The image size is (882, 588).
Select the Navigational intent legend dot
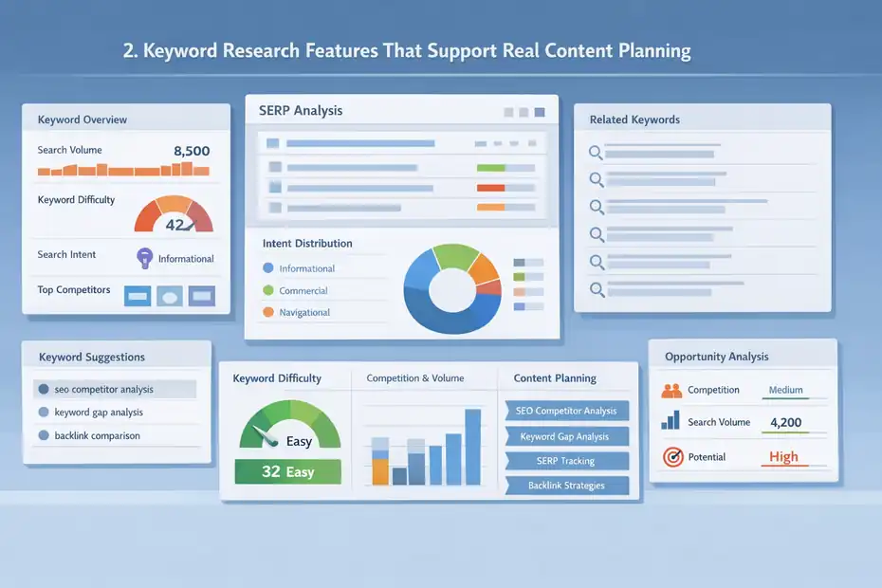click(268, 312)
